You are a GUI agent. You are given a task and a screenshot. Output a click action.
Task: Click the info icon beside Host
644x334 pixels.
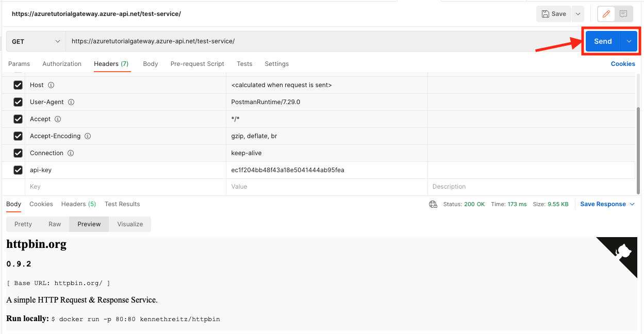[x=51, y=85]
